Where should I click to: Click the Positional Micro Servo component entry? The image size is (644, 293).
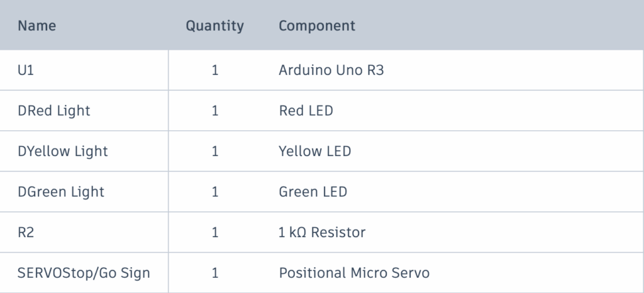pyautogui.click(x=354, y=273)
